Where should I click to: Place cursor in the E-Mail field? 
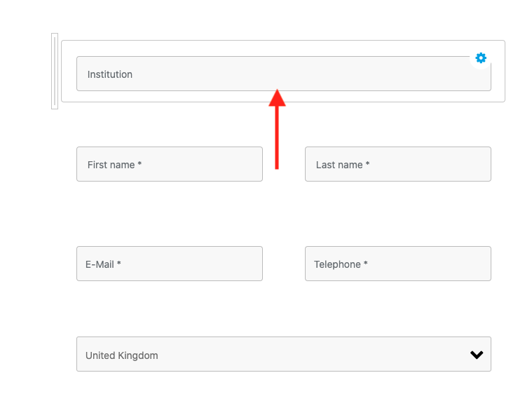click(x=170, y=264)
